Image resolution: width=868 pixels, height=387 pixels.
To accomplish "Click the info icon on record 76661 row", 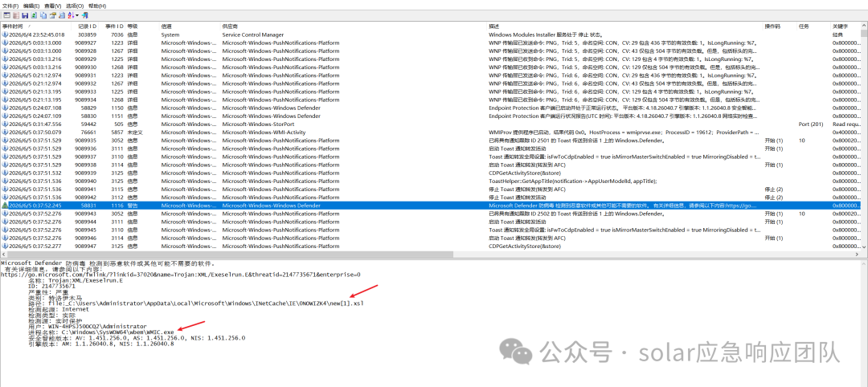I will click(x=5, y=132).
